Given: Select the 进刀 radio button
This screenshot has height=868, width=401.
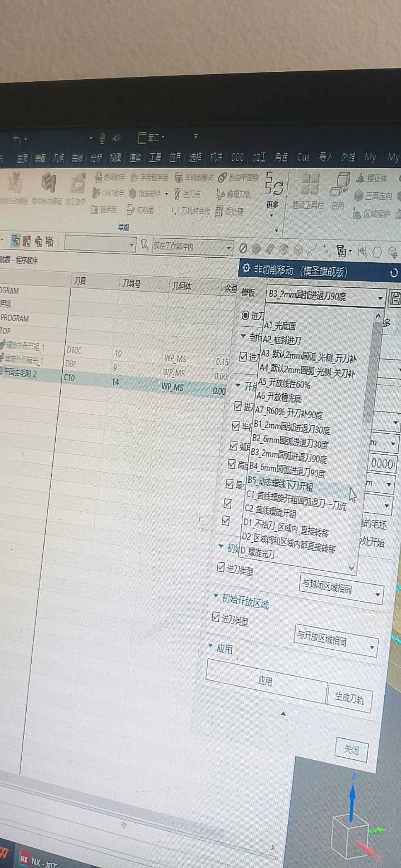Looking at the screenshot, I should pyautogui.click(x=245, y=316).
